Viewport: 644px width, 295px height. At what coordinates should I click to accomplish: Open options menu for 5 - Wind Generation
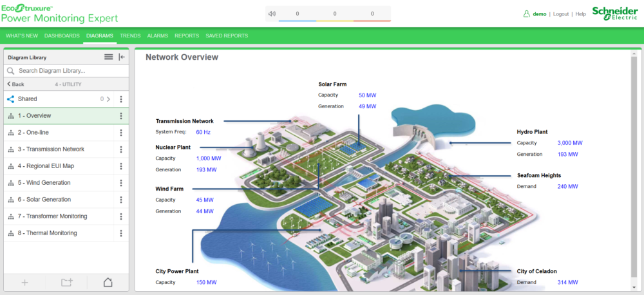pyautogui.click(x=121, y=183)
